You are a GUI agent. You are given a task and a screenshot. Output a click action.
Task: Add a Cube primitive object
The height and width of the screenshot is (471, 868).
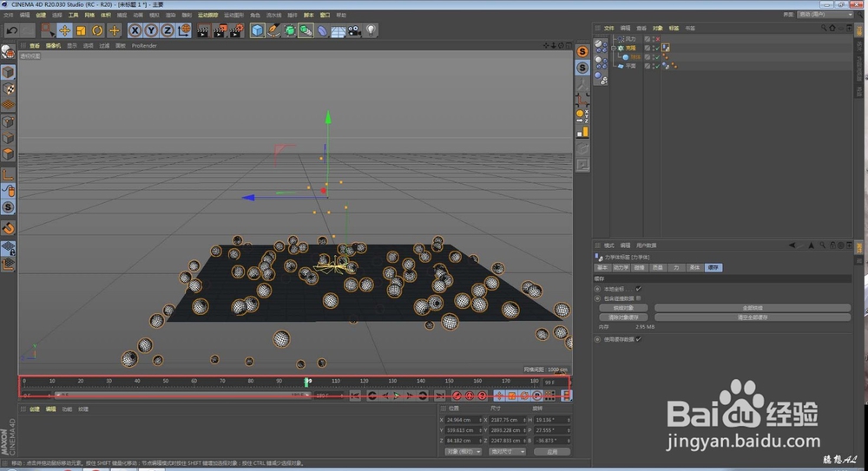[x=257, y=30]
